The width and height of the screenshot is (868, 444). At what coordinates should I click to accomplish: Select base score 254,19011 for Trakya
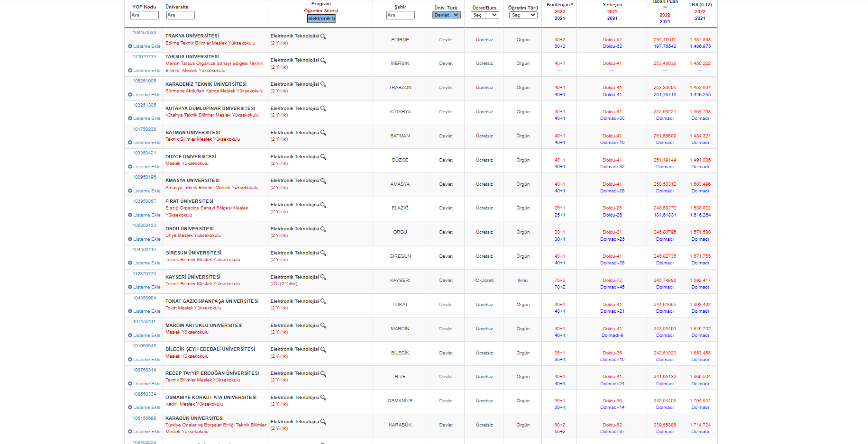(665, 40)
